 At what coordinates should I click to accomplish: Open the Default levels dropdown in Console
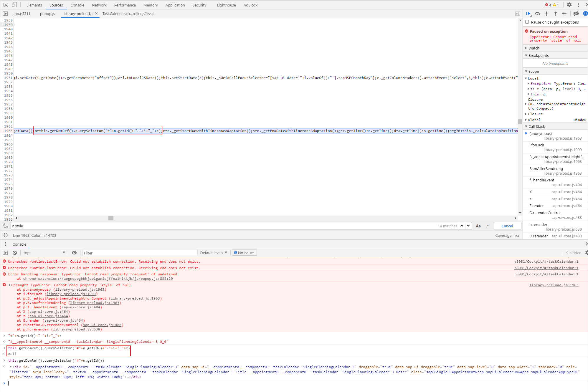(x=213, y=253)
